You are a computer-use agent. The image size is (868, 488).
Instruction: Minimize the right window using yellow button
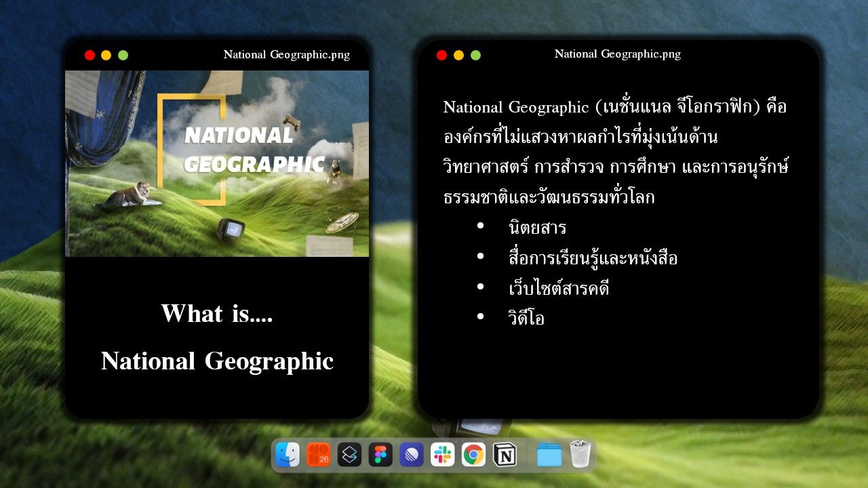click(x=458, y=55)
